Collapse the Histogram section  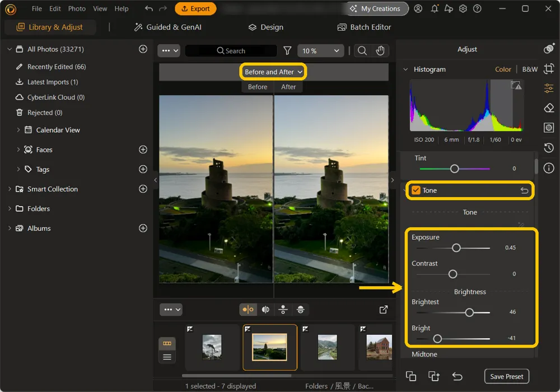point(405,69)
